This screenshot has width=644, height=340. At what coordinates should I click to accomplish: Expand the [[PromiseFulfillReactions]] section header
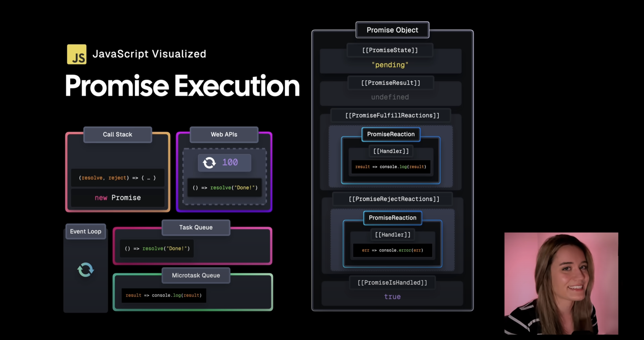[392, 115]
